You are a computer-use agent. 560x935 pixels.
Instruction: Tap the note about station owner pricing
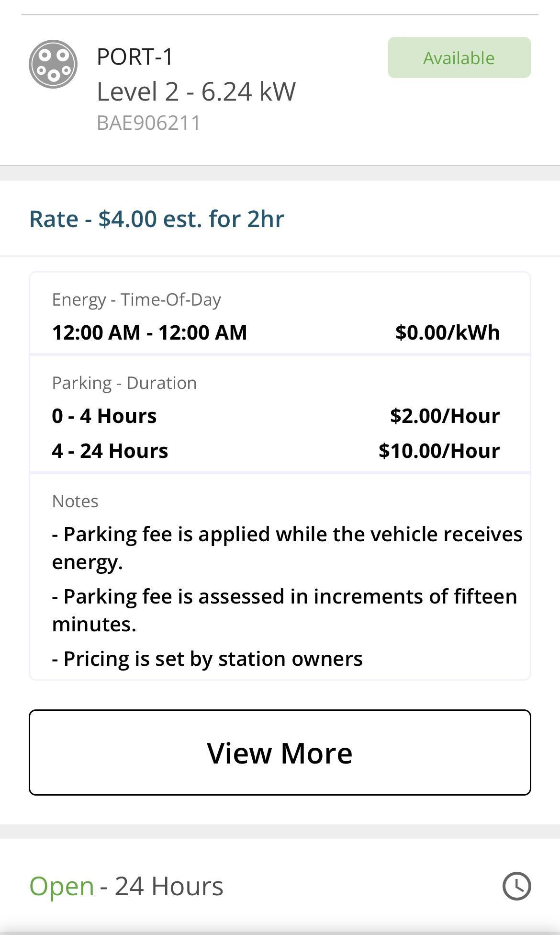click(207, 659)
